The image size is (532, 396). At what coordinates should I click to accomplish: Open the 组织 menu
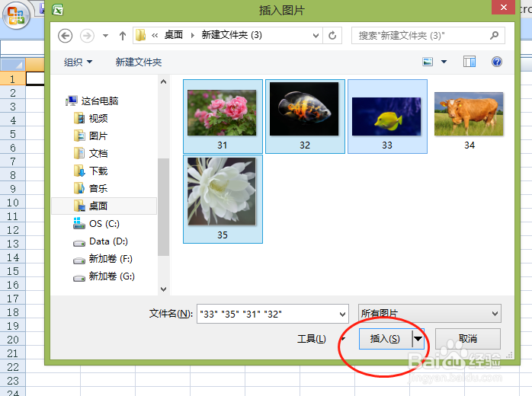[78, 62]
